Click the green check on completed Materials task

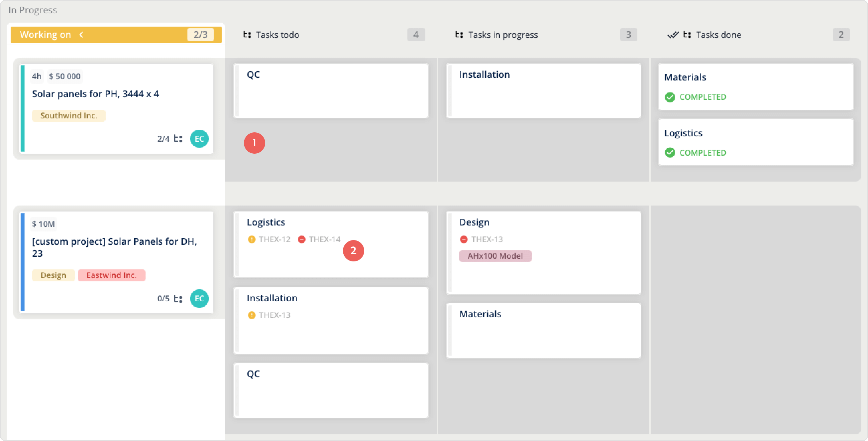(670, 97)
